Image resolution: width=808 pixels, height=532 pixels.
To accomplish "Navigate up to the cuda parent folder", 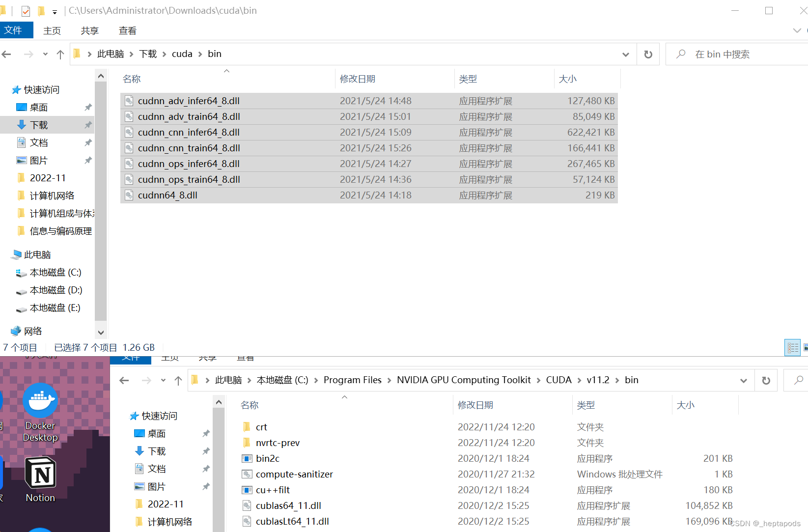I will (60, 54).
